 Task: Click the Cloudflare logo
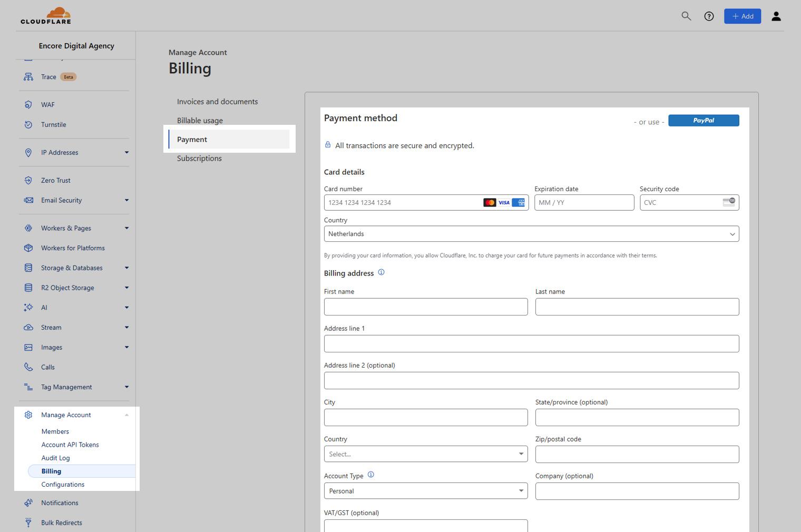click(46, 16)
